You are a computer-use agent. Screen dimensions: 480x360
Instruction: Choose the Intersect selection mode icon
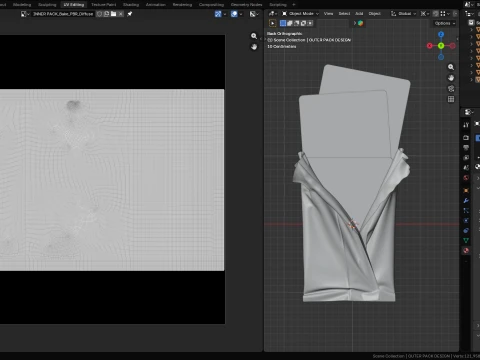pos(310,23)
